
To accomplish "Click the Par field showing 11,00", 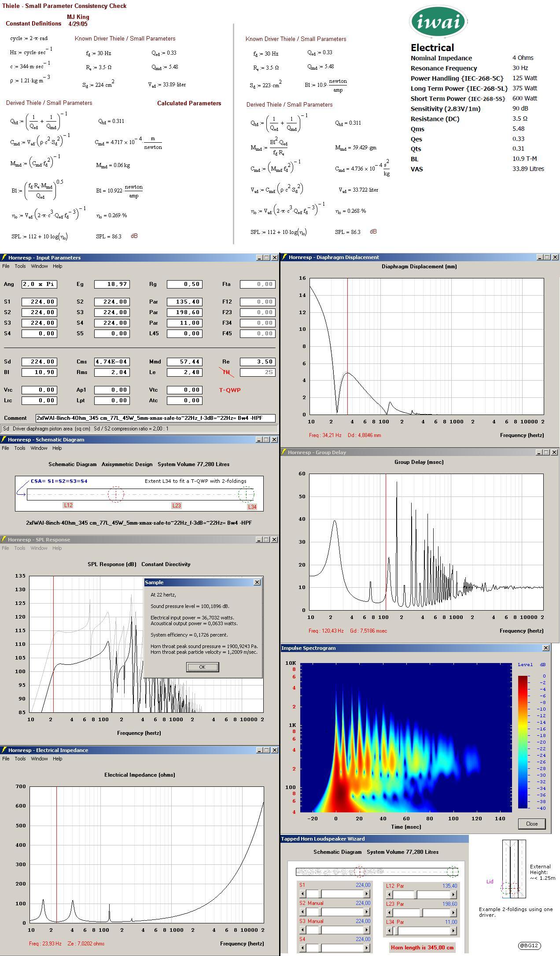I will coord(185,323).
